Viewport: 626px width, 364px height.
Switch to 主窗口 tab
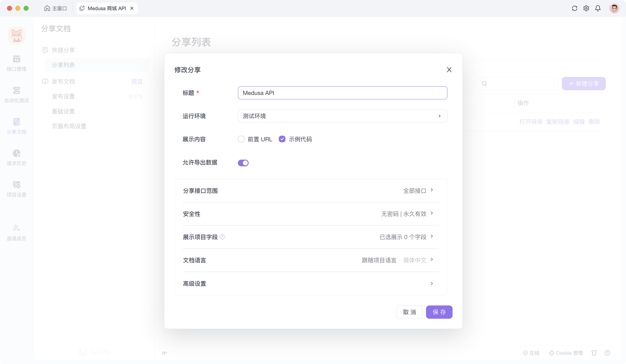point(56,8)
